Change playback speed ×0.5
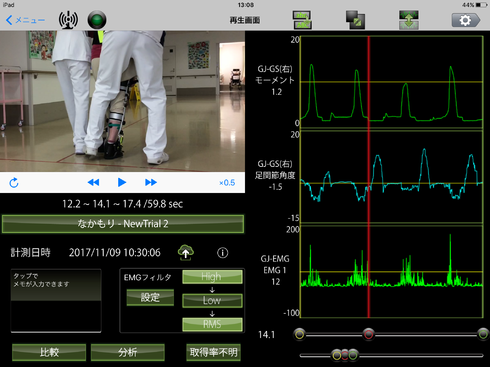490x367 pixels. (x=227, y=183)
